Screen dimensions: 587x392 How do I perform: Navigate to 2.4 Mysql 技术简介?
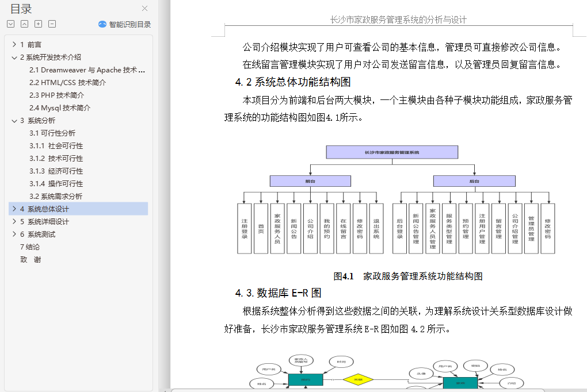(59, 108)
